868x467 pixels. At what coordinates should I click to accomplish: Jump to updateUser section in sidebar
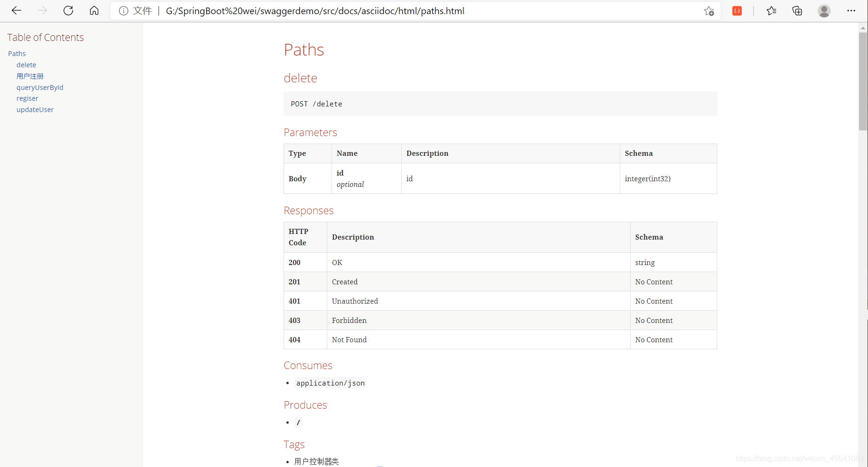pyautogui.click(x=35, y=110)
